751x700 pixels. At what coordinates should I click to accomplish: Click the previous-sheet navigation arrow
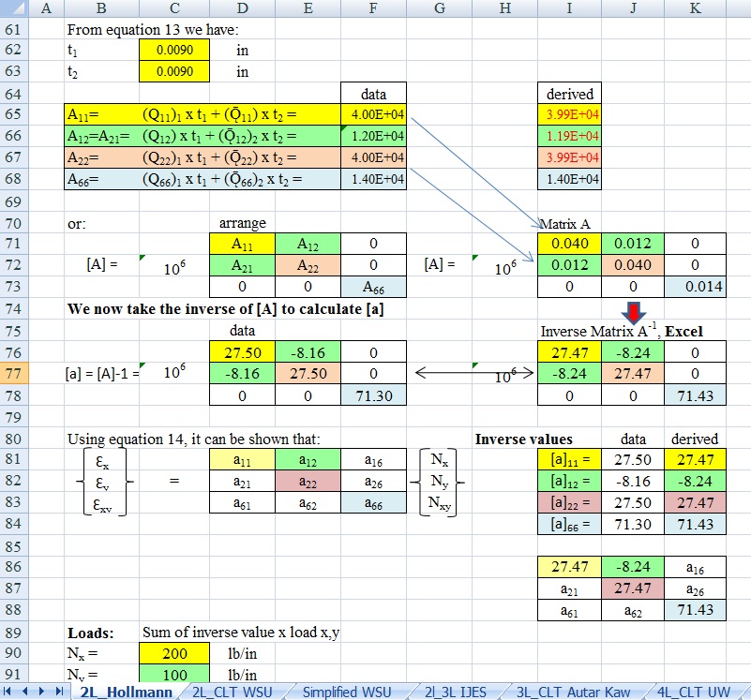click(x=26, y=692)
